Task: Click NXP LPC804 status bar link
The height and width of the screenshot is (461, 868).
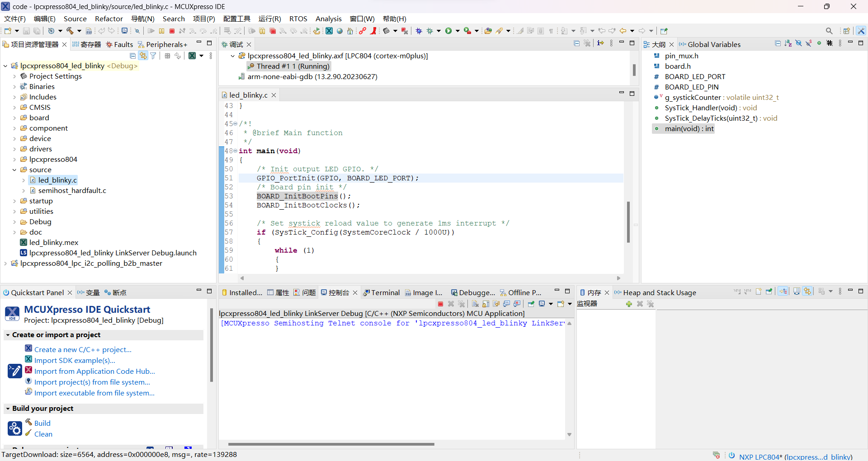Action: click(796, 456)
